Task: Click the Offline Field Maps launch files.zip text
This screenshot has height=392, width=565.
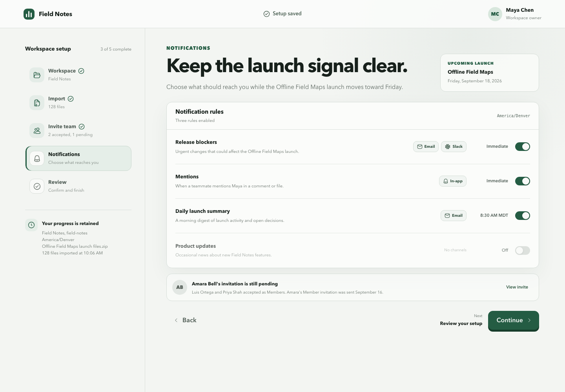Action: pyautogui.click(x=75, y=247)
